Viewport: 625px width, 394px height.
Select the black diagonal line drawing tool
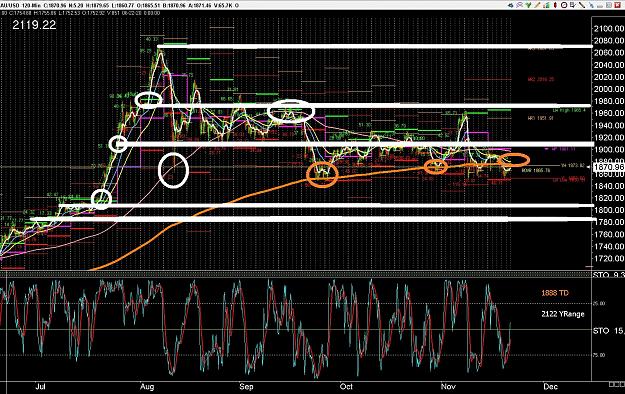click(x=582, y=5)
